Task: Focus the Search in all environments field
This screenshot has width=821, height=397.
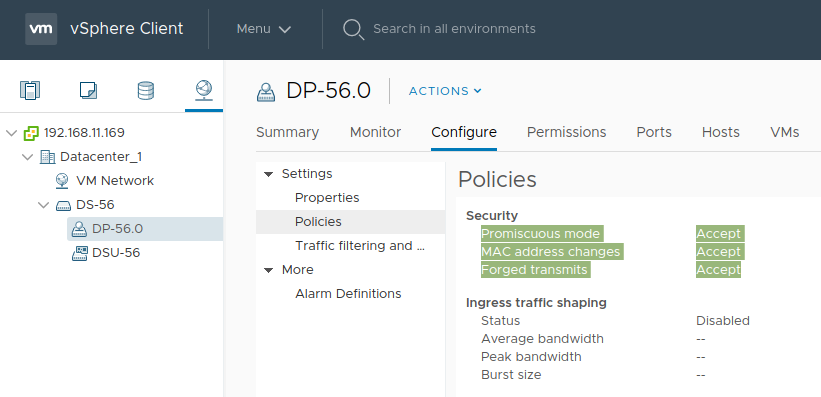Action: (x=454, y=29)
